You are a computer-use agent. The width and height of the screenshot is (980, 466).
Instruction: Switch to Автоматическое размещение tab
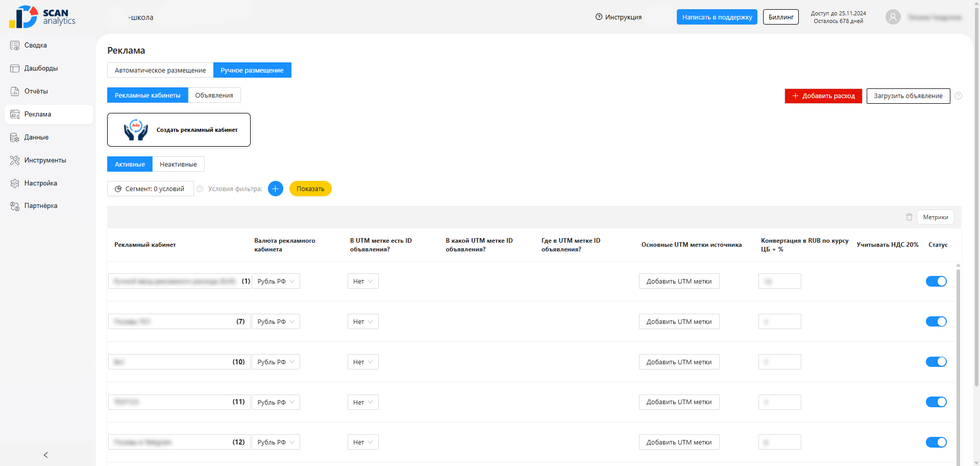tap(160, 70)
